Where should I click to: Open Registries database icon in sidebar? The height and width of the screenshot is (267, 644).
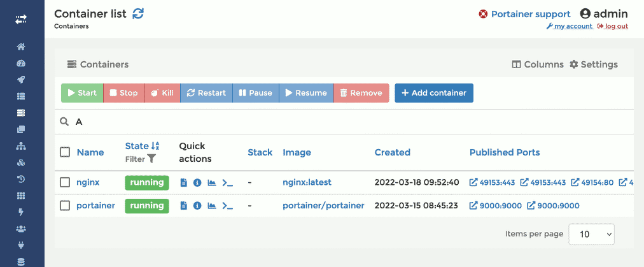(x=21, y=262)
